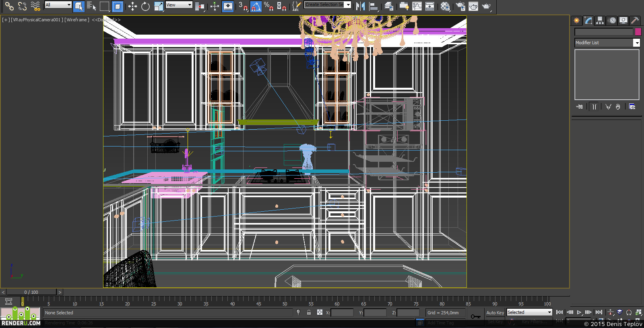Viewport: 644px width, 328px height.
Task: Click the Auto Key button
Action: [495, 313]
